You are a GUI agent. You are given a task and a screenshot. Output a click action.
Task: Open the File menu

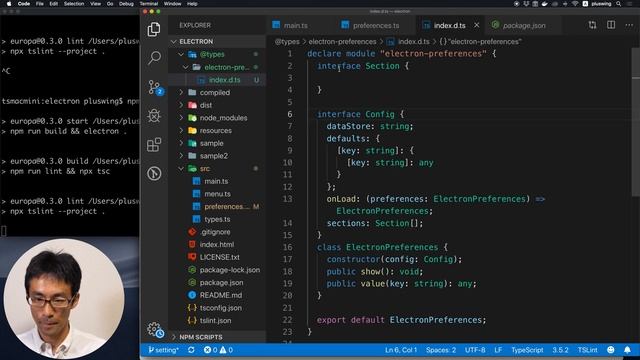click(40, 4)
